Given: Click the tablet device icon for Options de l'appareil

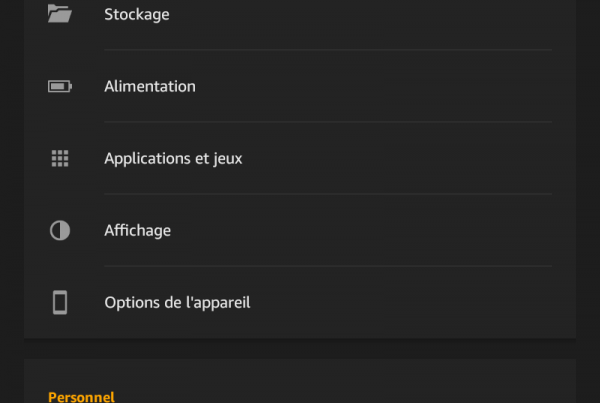Looking at the screenshot, I should (60, 302).
